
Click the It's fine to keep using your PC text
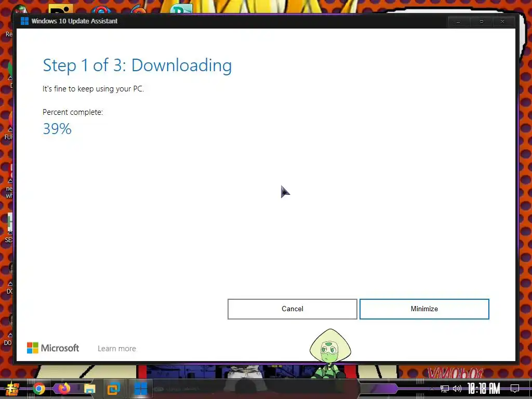tap(93, 89)
